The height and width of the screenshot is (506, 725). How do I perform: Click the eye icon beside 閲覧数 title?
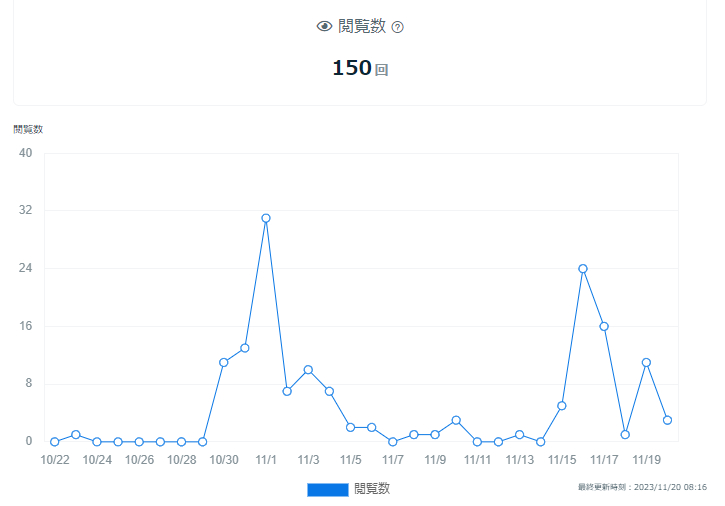tap(324, 27)
